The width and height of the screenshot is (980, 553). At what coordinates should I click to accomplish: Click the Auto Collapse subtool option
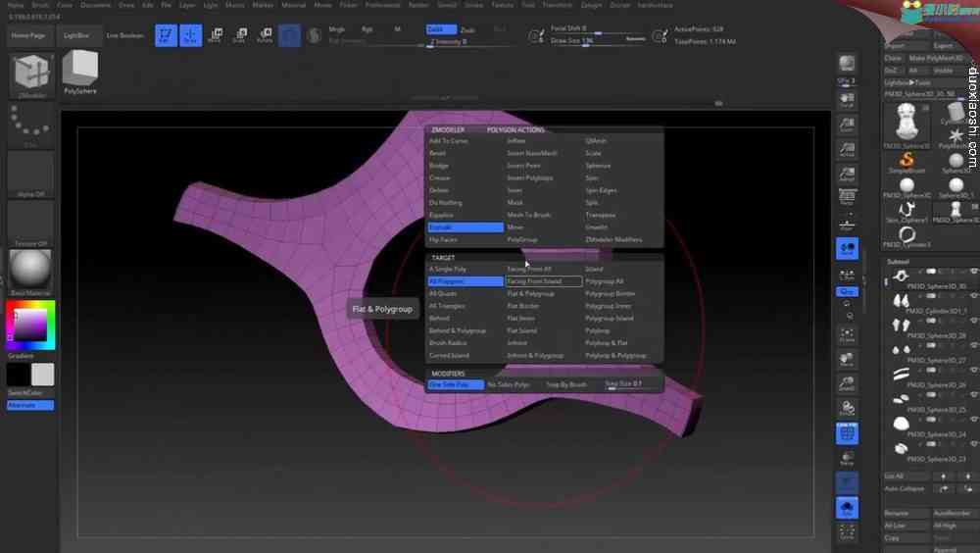[904, 488]
